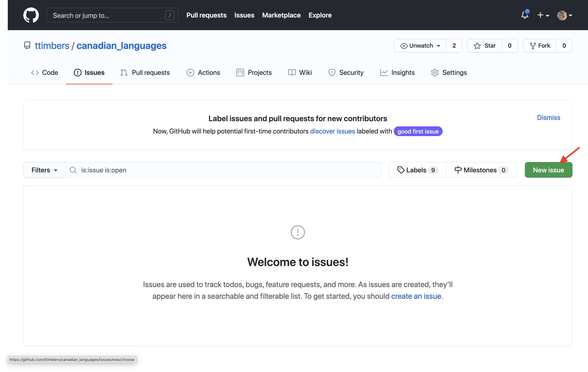Open the Actions tab
The height and width of the screenshot is (372, 588).
(x=203, y=73)
